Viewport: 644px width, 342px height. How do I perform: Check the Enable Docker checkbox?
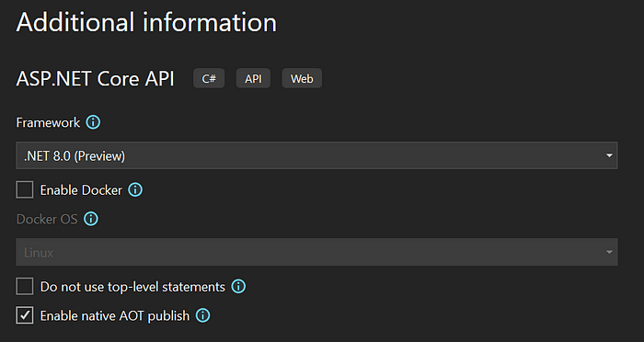coord(25,190)
